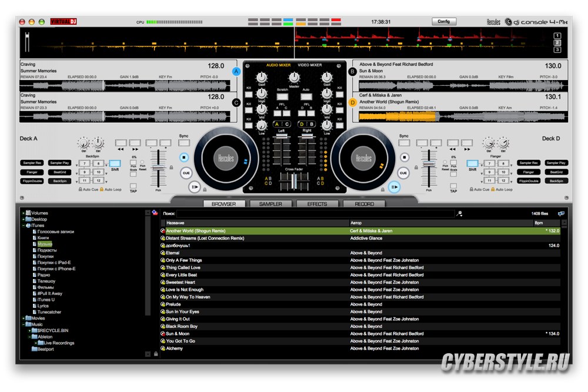This screenshot has height=392, width=588.
Task: Expand the $RECYCLE.BIN folder
Action: [x=29, y=330]
